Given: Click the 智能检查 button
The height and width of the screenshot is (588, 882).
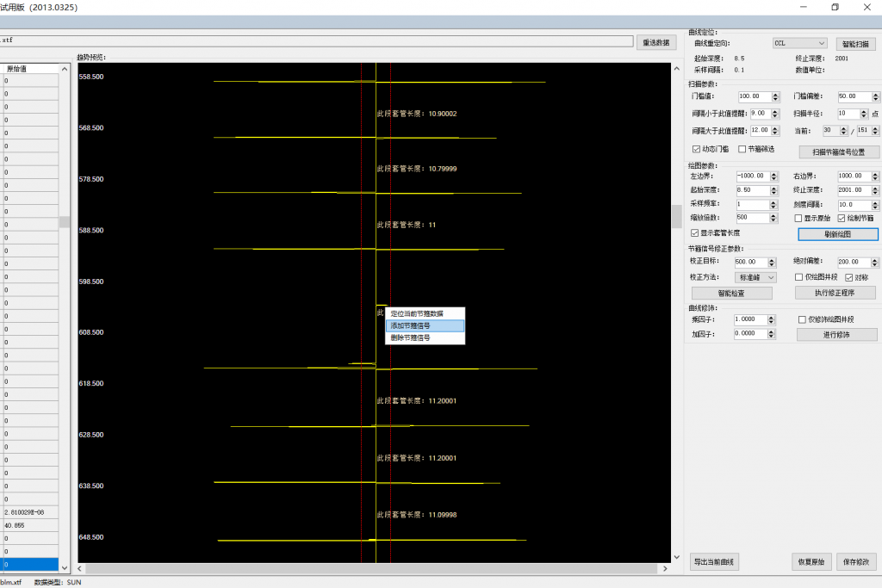Looking at the screenshot, I should (x=731, y=294).
